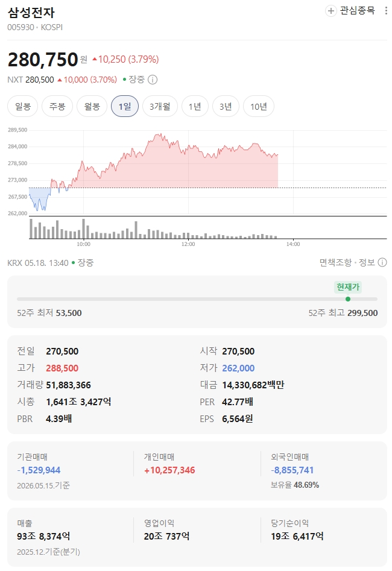Select the 월봉 chart tab

92,106
